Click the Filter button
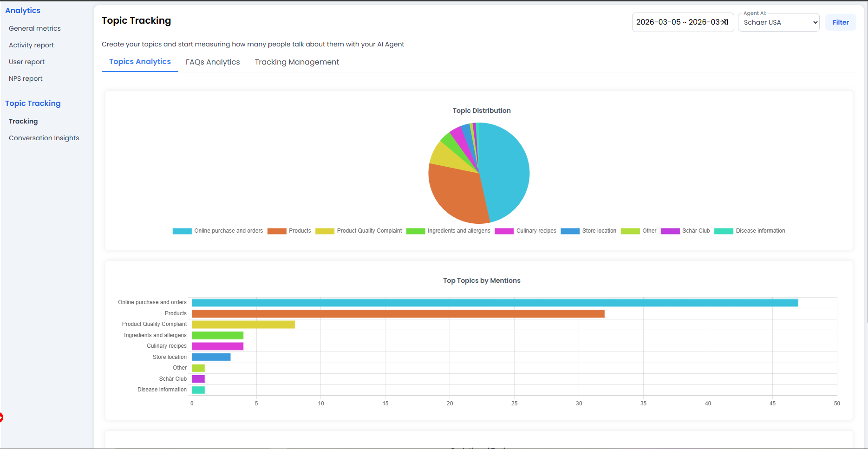Screen dimensions: 868x449 coord(840,22)
